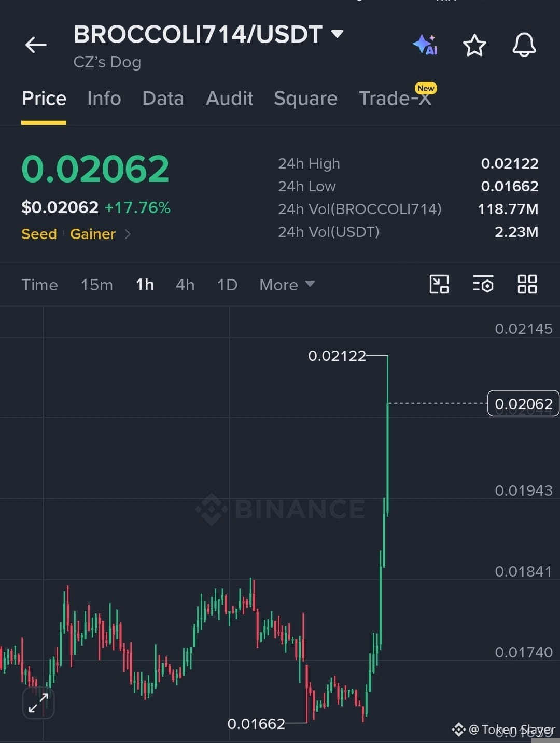Tap the 0.01662 low marker on chart
This screenshot has width=560, height=743.
pos(256,724)
